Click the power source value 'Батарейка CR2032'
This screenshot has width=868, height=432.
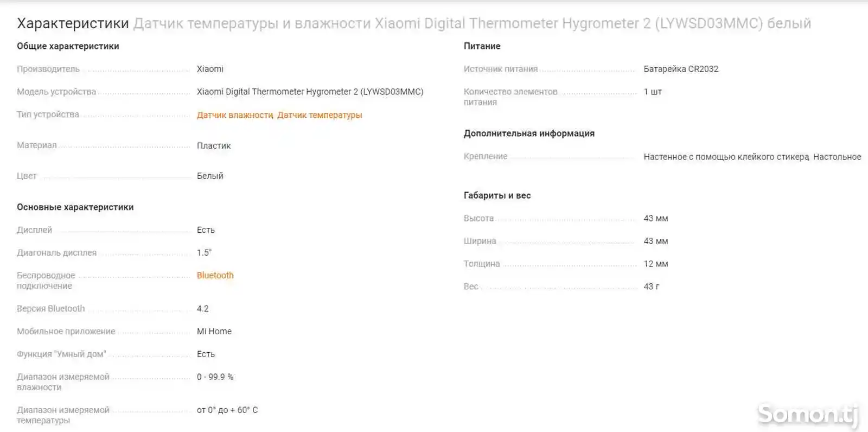click(x=681, y=69)
